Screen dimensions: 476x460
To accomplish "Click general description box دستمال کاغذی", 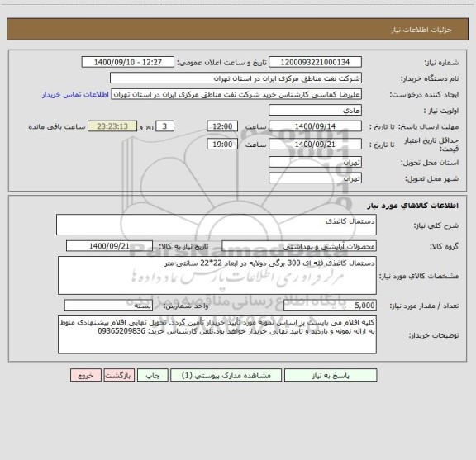I will [217, 225].
